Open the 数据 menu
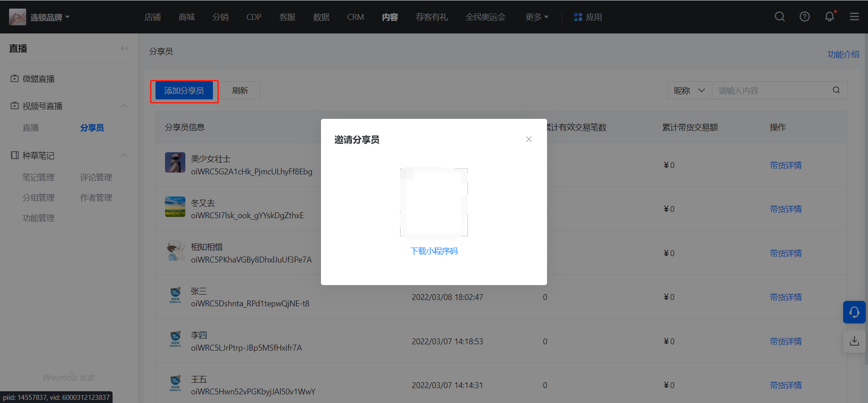Screen dimensions: 868x403 pos(321,17)
